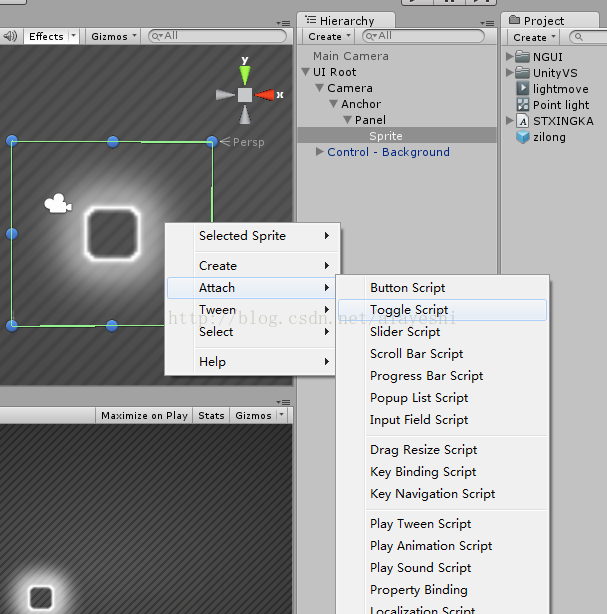Click the NGUI folder icon
Screen dimensions: 607x614
(x=522, y=57)
